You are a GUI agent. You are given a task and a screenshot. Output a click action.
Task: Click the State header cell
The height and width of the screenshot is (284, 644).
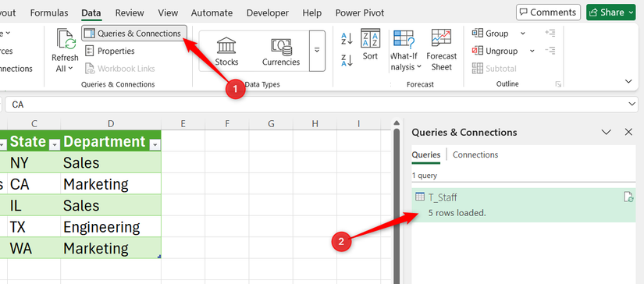click(x=34, y=141)
